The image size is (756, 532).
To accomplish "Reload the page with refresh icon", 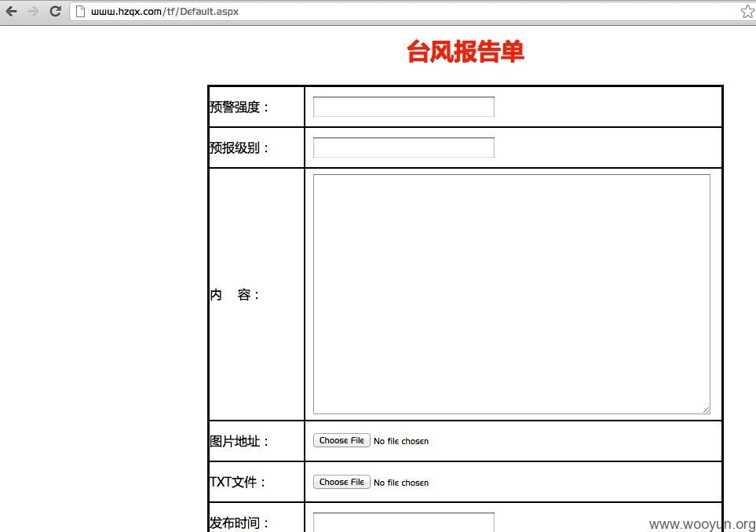I will click(56, 11).
